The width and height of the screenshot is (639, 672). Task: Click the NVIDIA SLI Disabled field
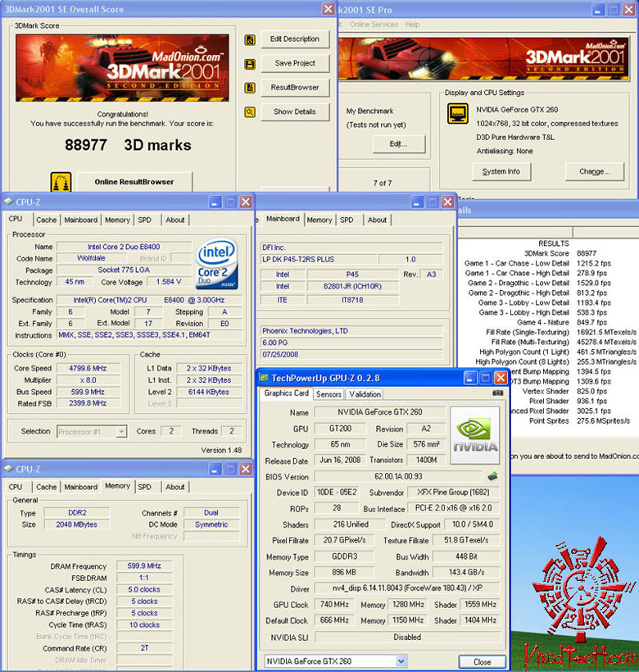point(407,638)
